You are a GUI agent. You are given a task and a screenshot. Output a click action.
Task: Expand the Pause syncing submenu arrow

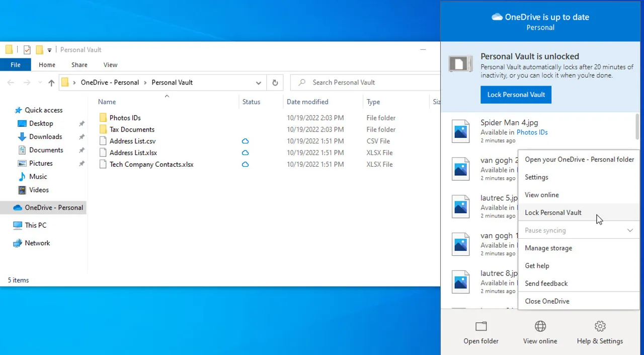(x=630, y=231)
